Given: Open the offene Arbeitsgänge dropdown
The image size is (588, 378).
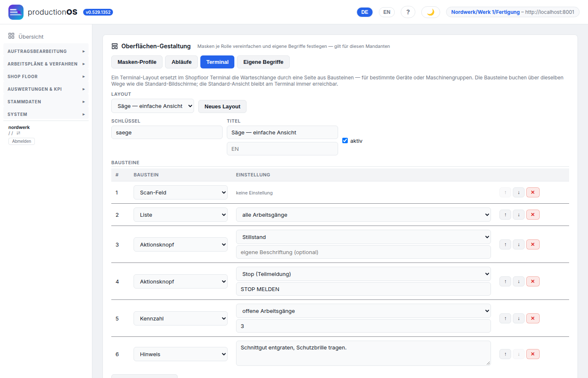Looking at the screenshot, I should [363, 311].
